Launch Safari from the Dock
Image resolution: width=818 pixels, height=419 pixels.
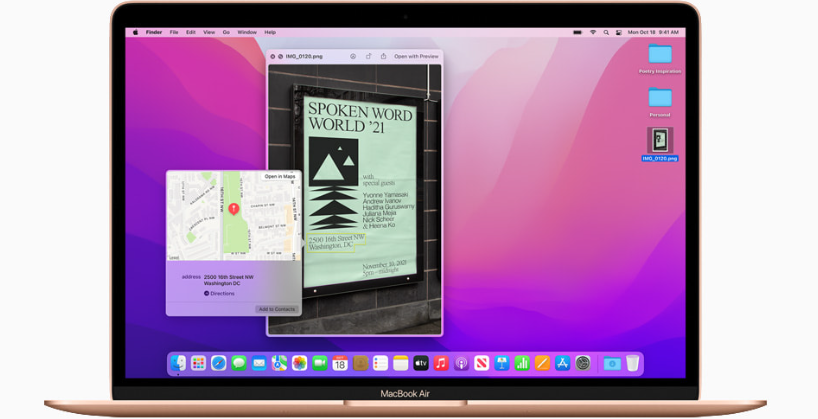pyautogui.click(x=219, y=363)
